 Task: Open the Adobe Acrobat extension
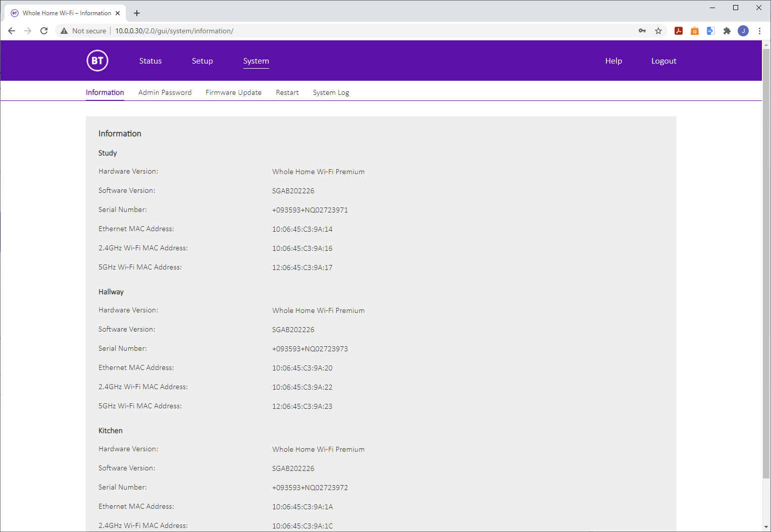679,31
